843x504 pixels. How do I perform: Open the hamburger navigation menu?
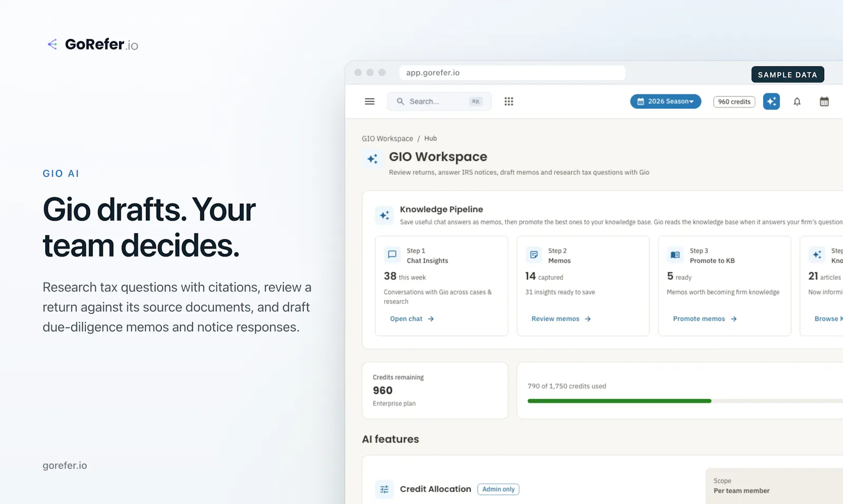(x=369, y=101)
